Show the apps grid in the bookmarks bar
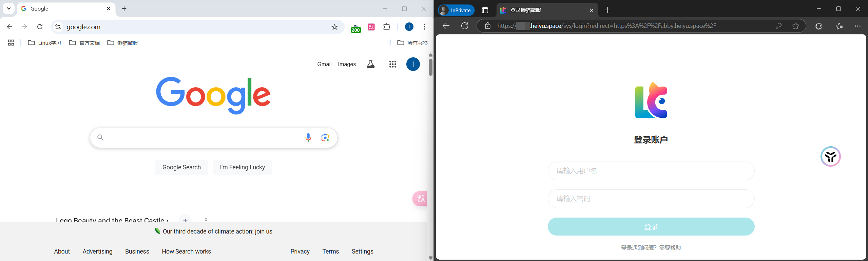This screenshot has height=261, width=868. point(11,43)
